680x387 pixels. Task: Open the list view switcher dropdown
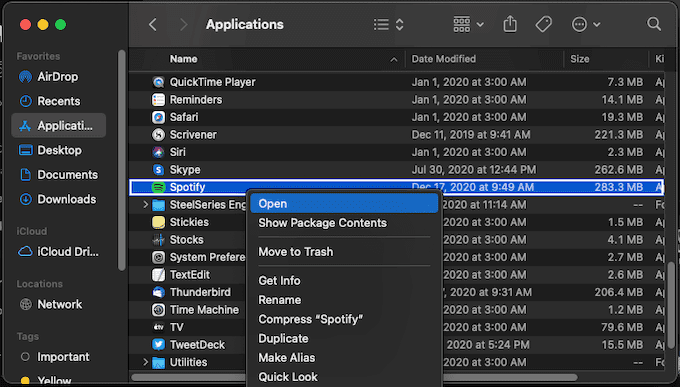389,24
